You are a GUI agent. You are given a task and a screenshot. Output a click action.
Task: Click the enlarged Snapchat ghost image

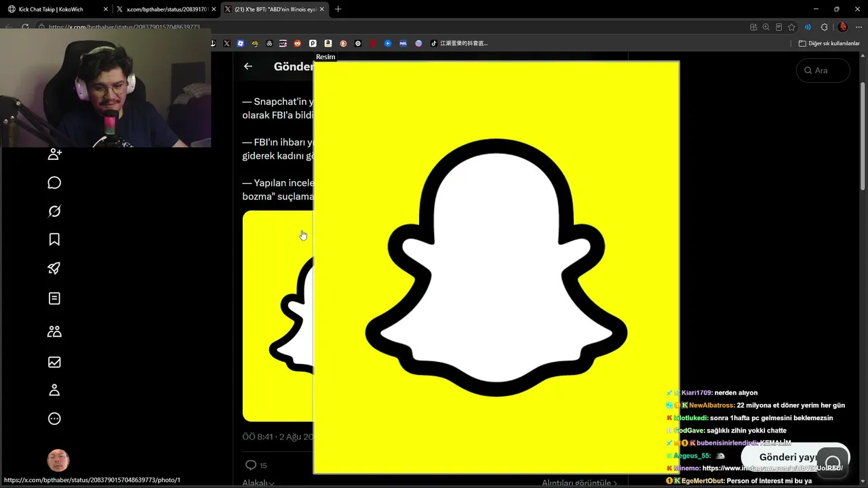[496, 267]
